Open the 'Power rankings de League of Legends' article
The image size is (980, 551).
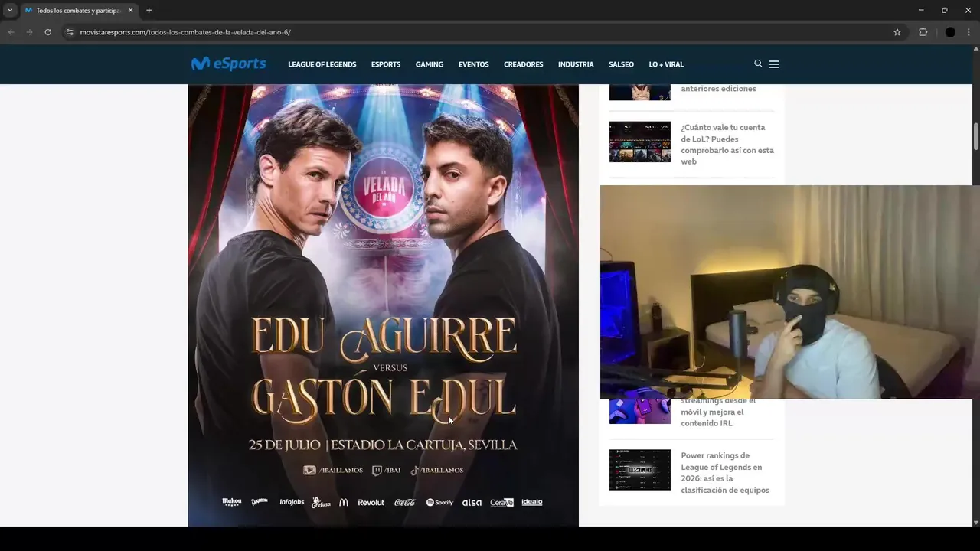(x=725, y=473)
